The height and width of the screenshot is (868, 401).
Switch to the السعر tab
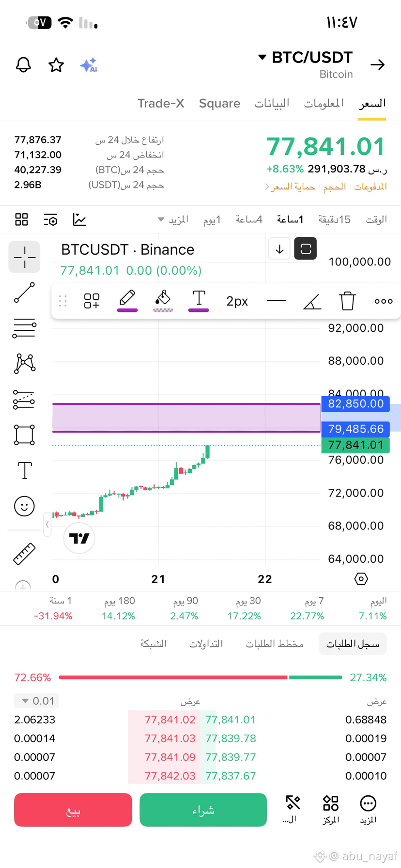[372, 103]
